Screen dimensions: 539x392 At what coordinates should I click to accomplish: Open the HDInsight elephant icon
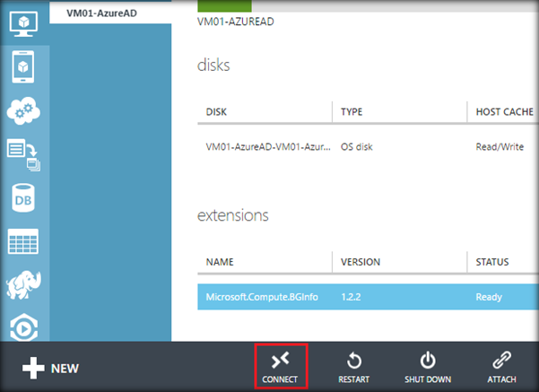[23, 284]
